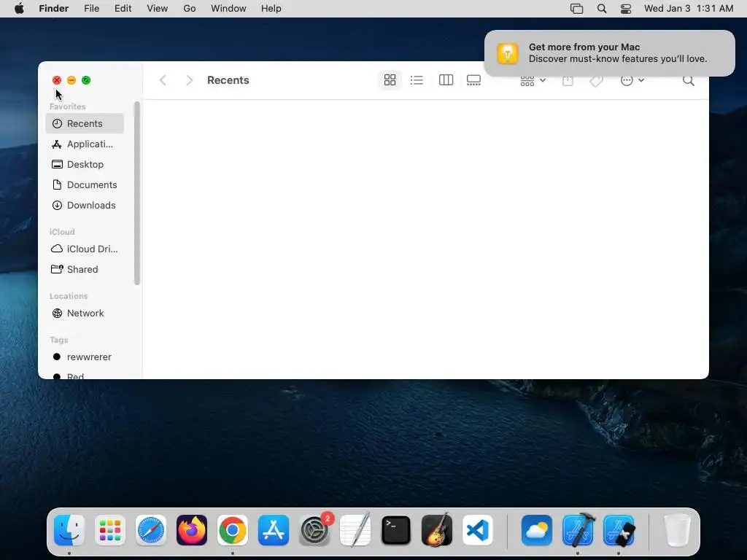Open the Go menu
Viewport: 747px width, 560px height.
coord(190,9)
